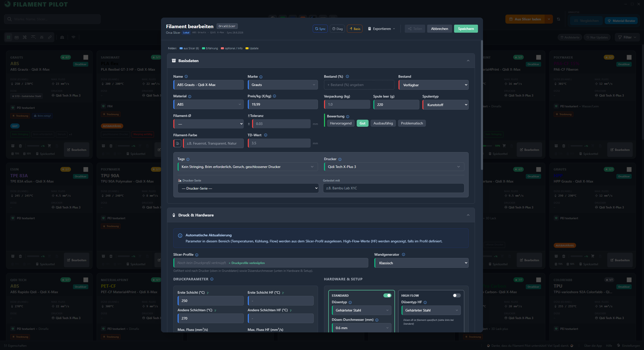Image resolution: width=644 pixels, height=350 pixels.
Task: Click Aus Slicer laden button
Action: [525, 19]
